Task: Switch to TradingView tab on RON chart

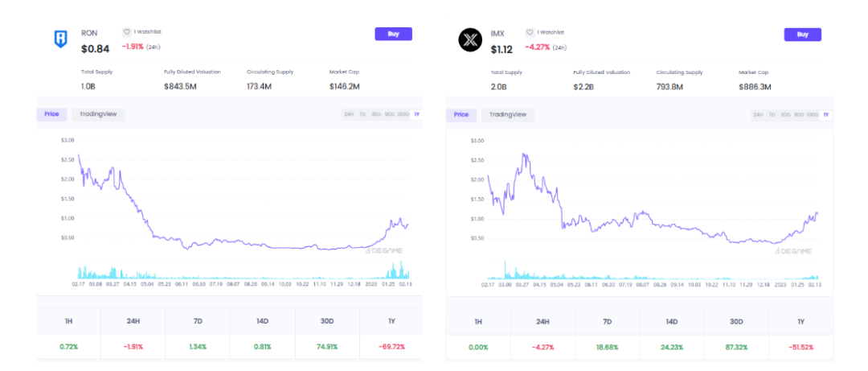Action: [98, 114]
